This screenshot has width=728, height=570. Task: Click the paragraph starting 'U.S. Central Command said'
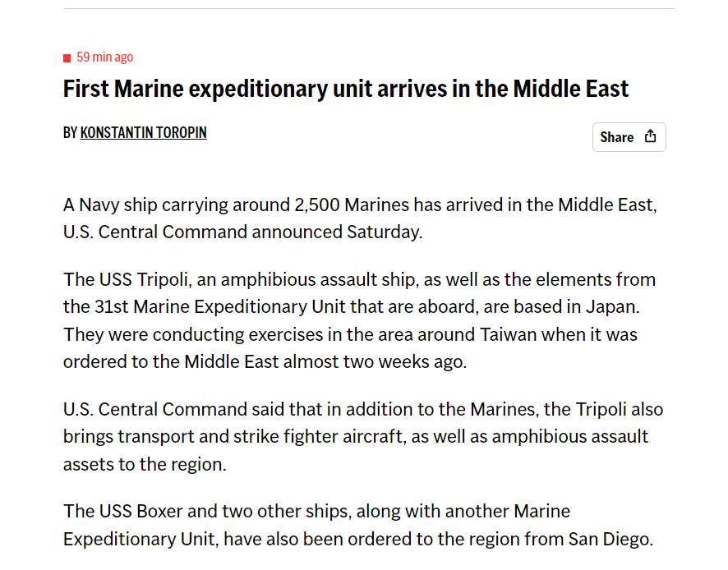point(363,436)
